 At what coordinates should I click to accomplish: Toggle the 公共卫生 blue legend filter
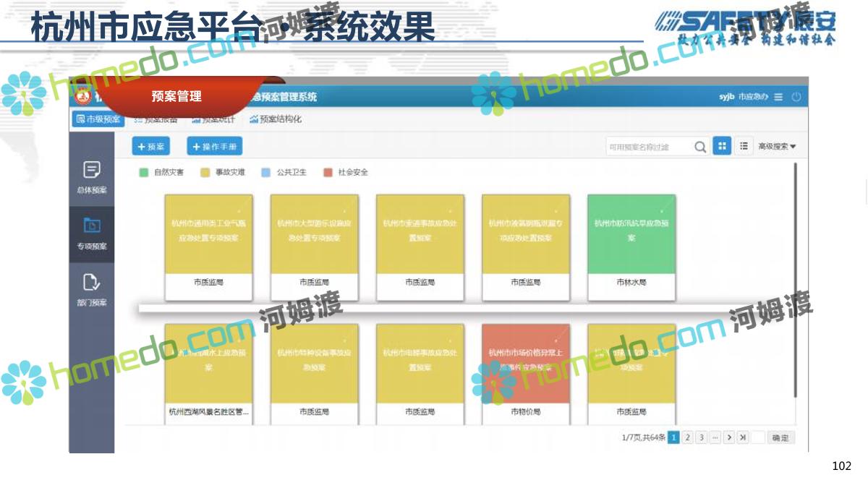click(265, 173)
